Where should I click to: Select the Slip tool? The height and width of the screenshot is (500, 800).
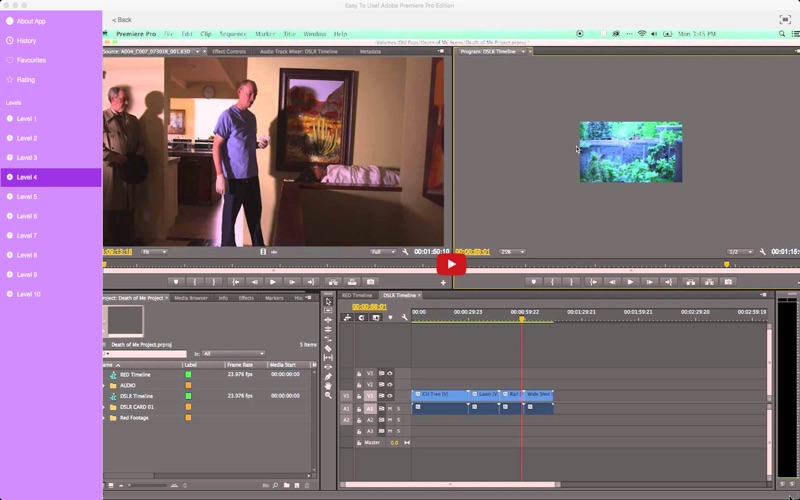pos(328,358)
